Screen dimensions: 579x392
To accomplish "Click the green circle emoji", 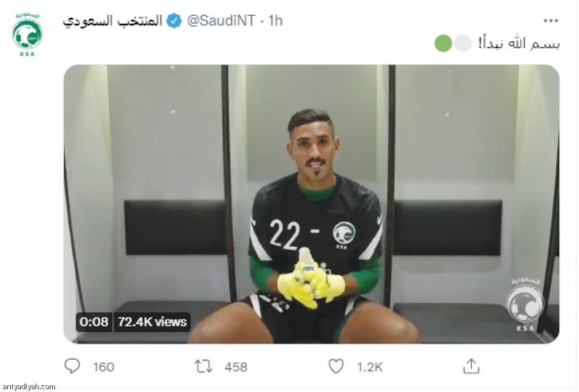I will 443,43.
